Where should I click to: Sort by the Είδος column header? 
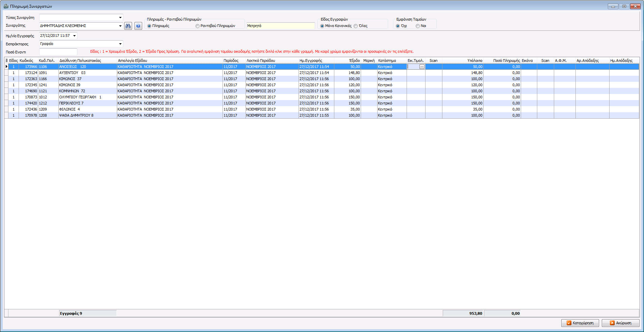coord(14,61)
